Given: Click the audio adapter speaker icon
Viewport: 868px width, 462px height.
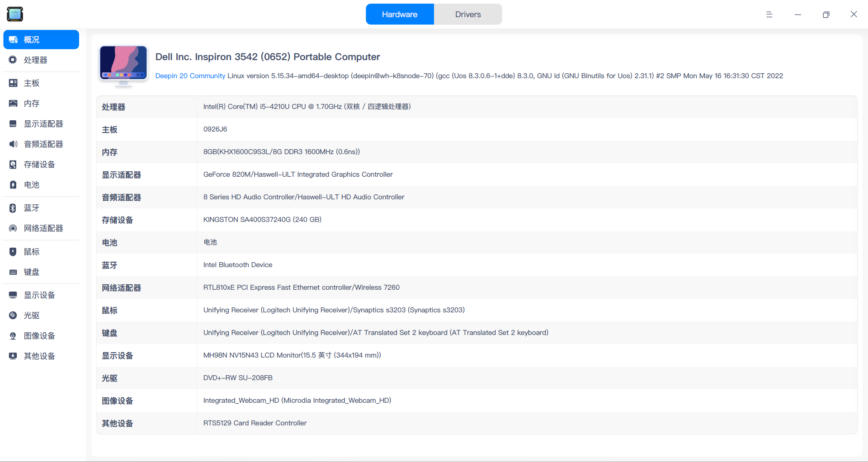Looking at the screenshot, I should (x=13, y=144).
